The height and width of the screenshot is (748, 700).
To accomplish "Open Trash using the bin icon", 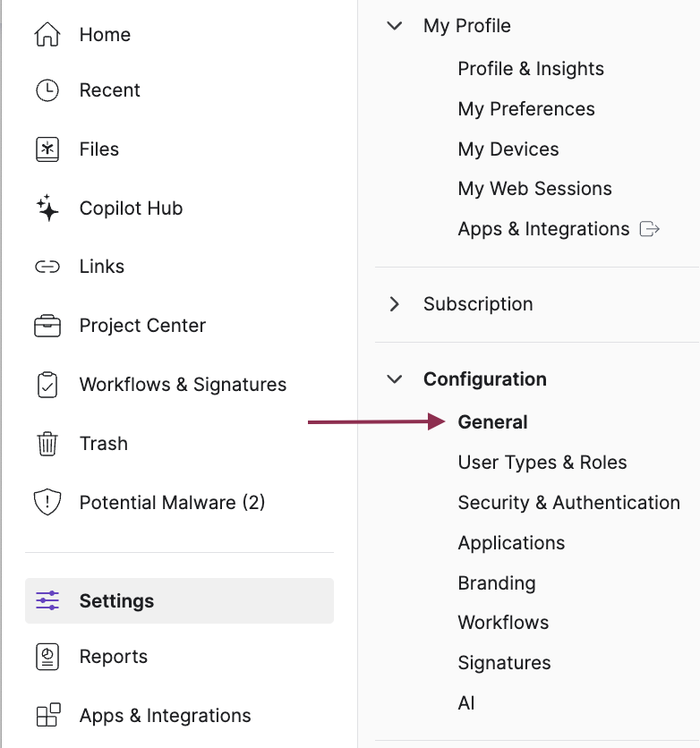I will point(46,443).
